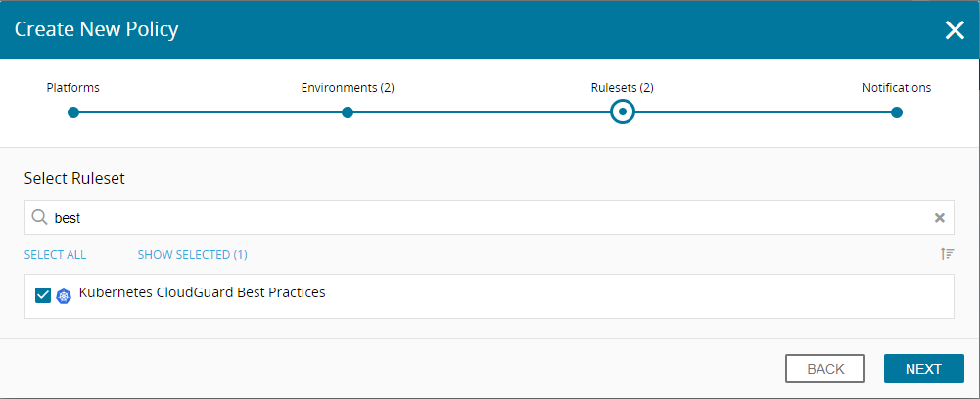The image size is (980, 399).
Task: Clear the ruleset search text
Action: [940, 218]
